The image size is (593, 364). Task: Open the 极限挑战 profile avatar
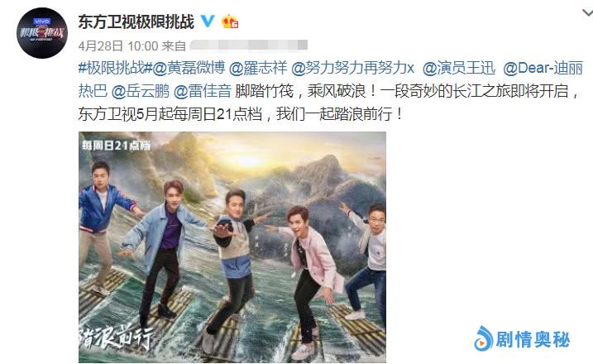(x=42, y=33)
